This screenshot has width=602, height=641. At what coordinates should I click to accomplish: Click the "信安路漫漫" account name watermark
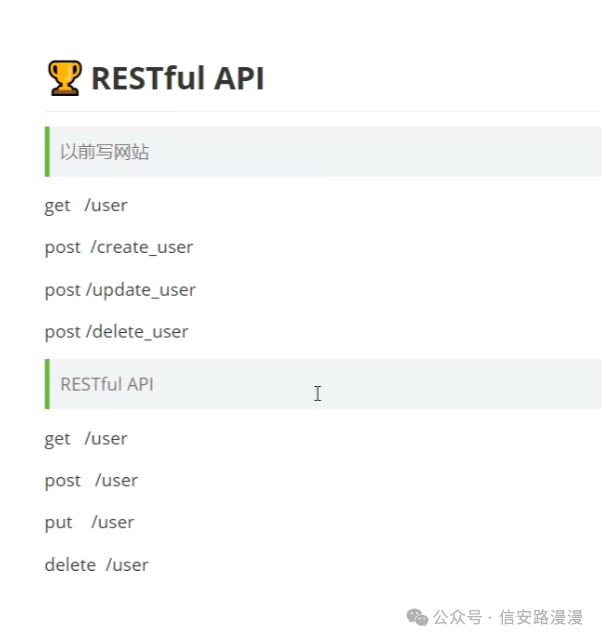[x=540, y=617]
